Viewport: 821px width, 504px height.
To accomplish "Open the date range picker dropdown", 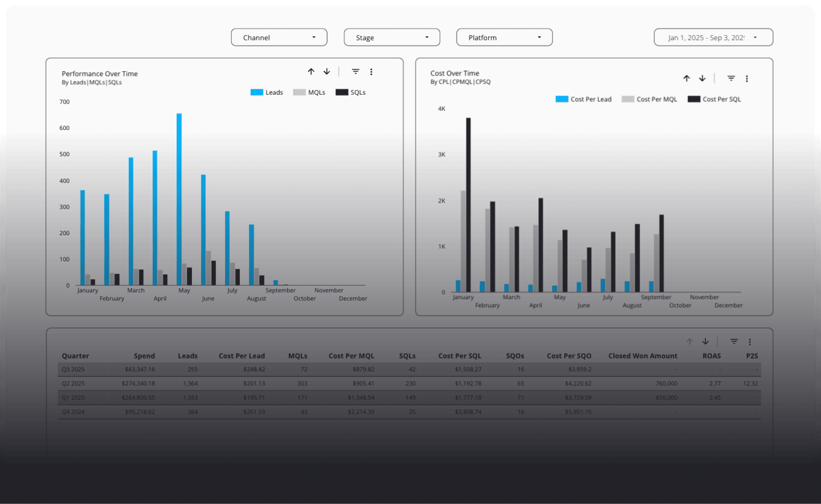I will point(713,37).
